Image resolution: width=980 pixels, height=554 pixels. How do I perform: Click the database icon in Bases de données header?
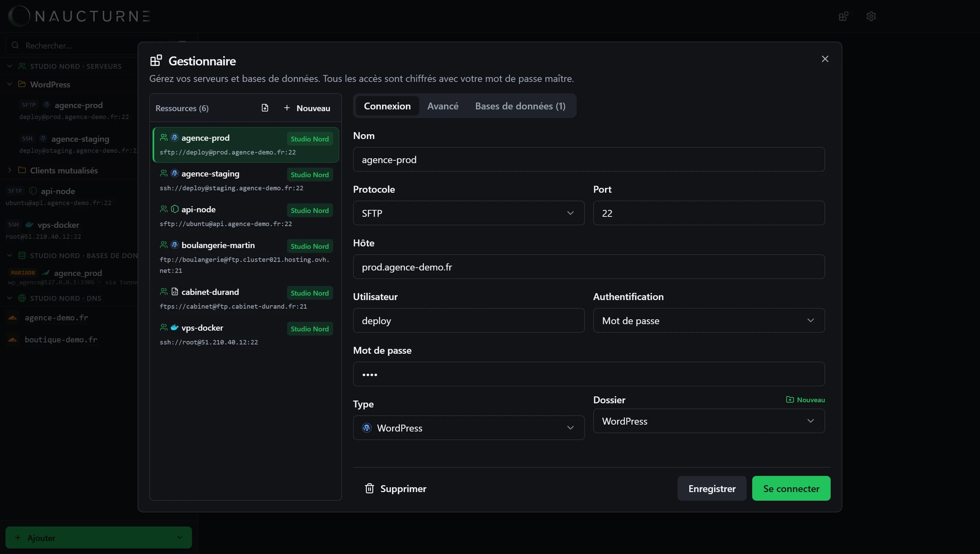22,255
